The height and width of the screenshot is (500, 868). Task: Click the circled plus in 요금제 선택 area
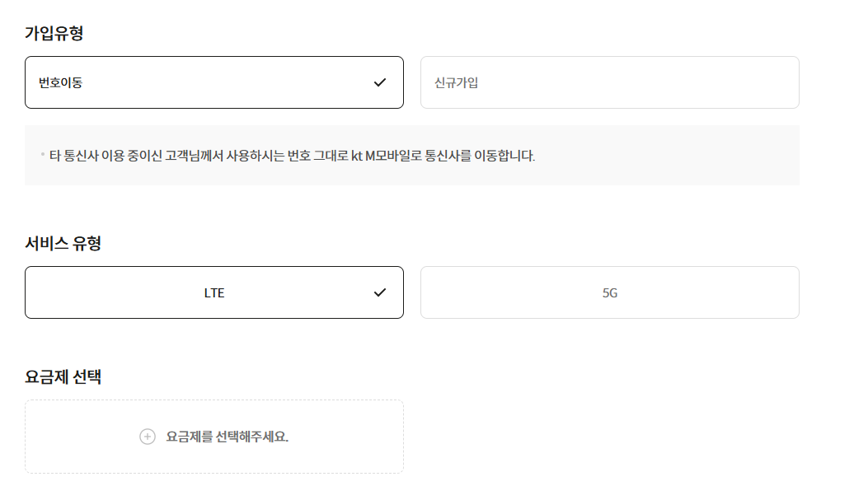coord(147,436)
